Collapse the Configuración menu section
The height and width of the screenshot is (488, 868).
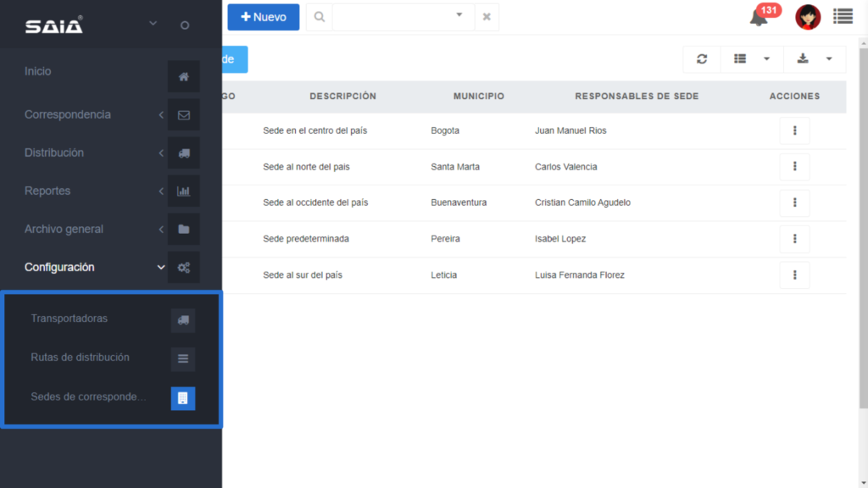(x=161, y=268)
